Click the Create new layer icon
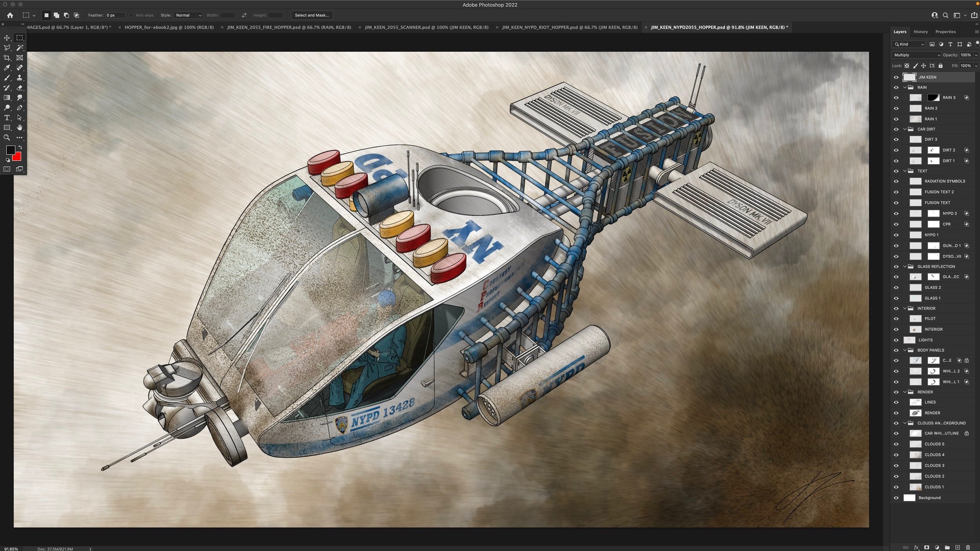 [957, 547]
